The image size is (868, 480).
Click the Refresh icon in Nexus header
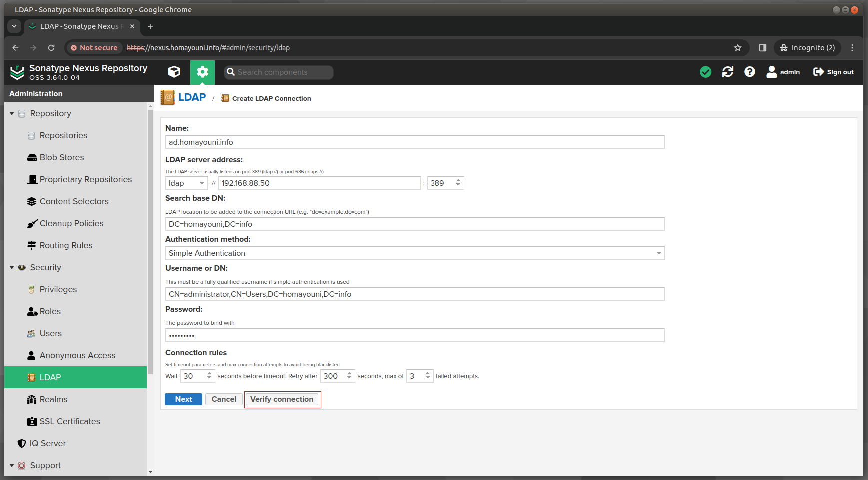[728, 72]
